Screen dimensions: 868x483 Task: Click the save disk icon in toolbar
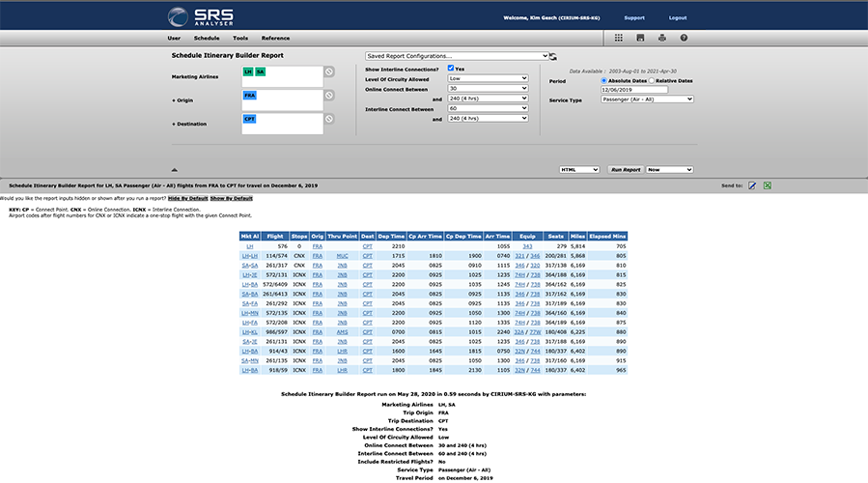[640, 38]
